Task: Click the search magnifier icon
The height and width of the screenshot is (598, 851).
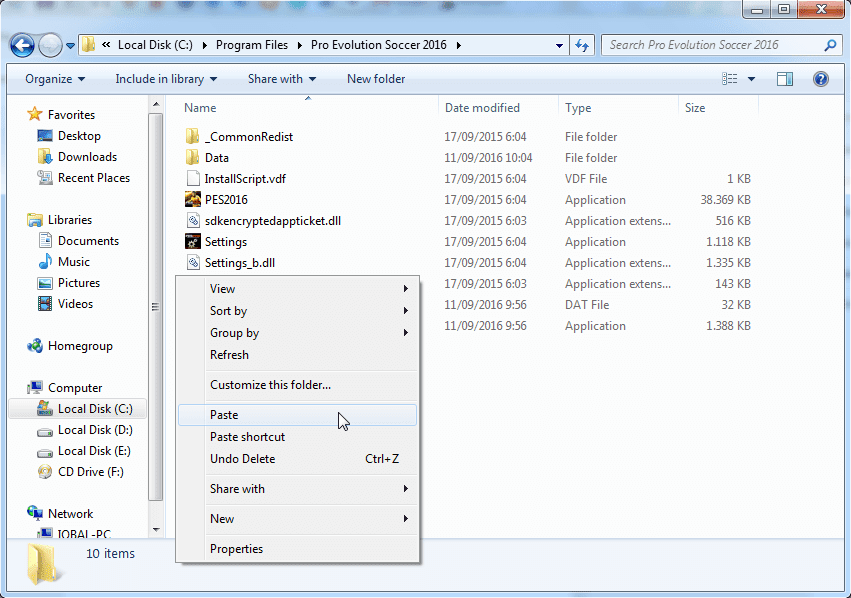Action: 830,46
